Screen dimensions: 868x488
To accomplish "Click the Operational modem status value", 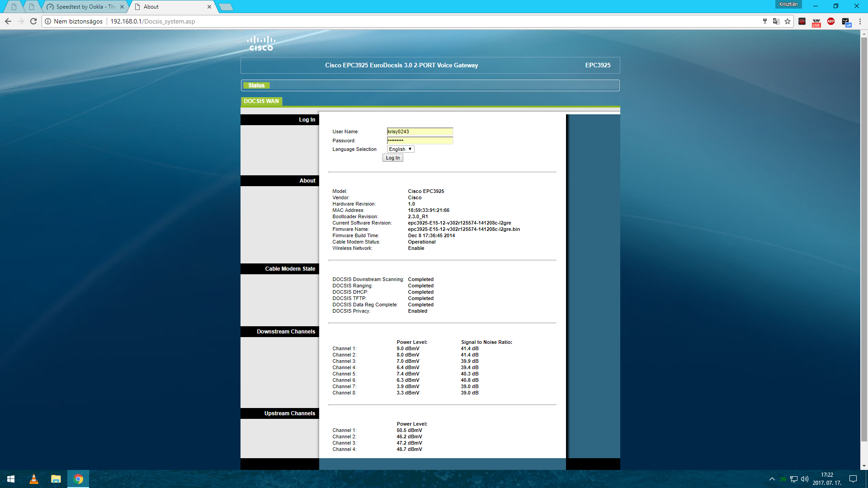I will 422,242.
